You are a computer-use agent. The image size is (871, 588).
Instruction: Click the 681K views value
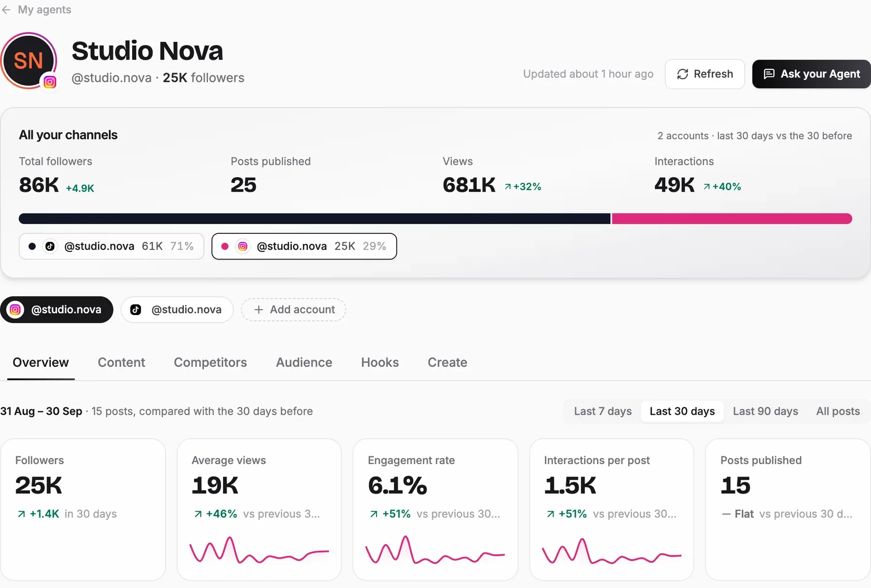coord(469,185)
